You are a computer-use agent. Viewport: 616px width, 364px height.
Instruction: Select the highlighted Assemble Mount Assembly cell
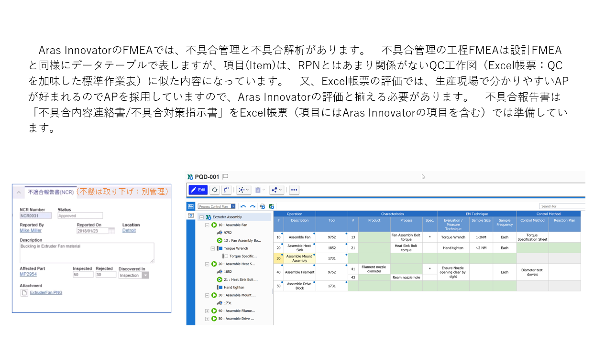point(299,258)
